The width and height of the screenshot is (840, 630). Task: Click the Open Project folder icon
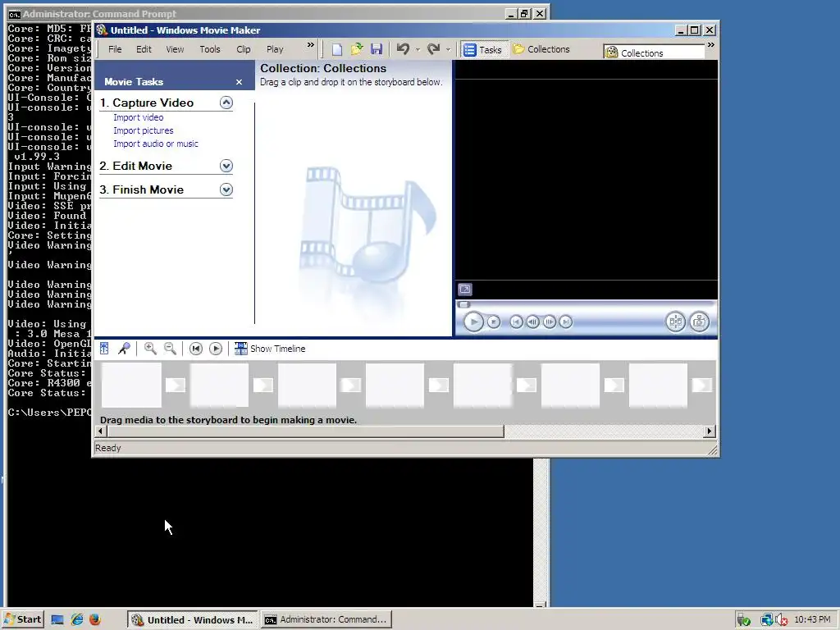point(357,49)
